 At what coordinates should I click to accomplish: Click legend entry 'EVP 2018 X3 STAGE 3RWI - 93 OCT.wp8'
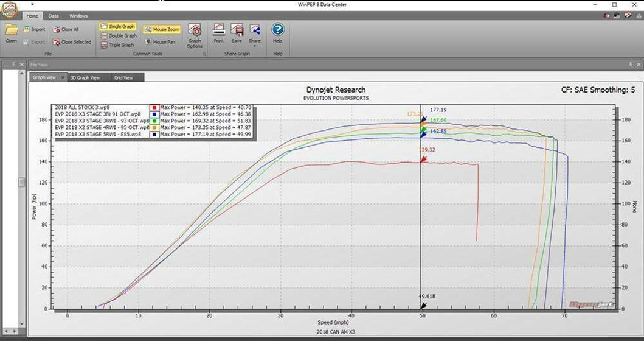102,121
